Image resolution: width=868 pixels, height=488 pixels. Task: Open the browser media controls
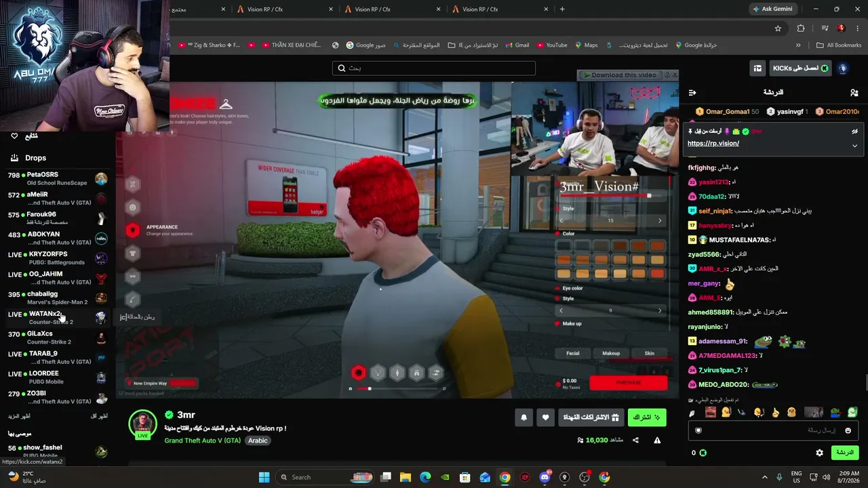pos(825,28)
